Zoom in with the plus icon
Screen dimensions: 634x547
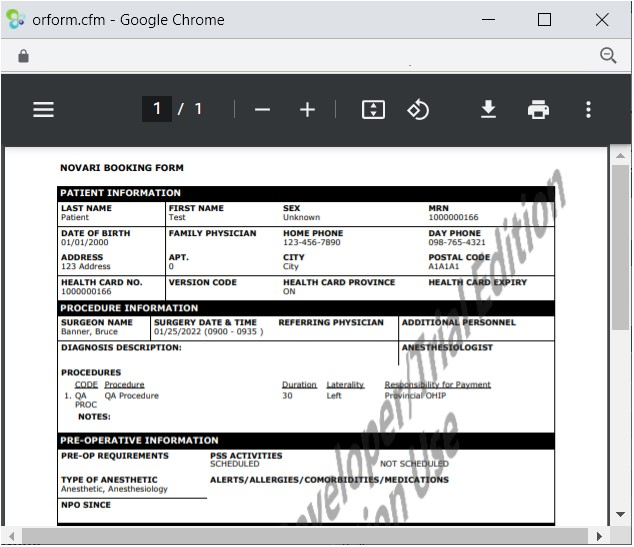(x=307, y=110)
